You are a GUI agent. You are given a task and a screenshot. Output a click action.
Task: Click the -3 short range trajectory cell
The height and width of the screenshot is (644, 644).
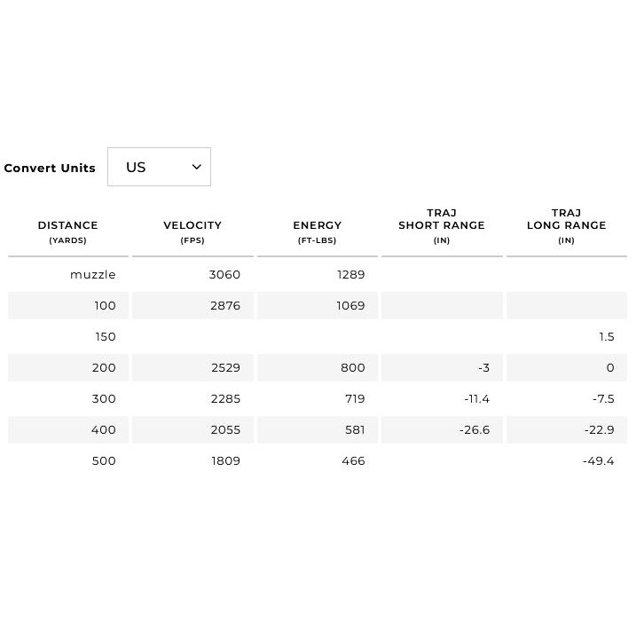coord(442,367)
